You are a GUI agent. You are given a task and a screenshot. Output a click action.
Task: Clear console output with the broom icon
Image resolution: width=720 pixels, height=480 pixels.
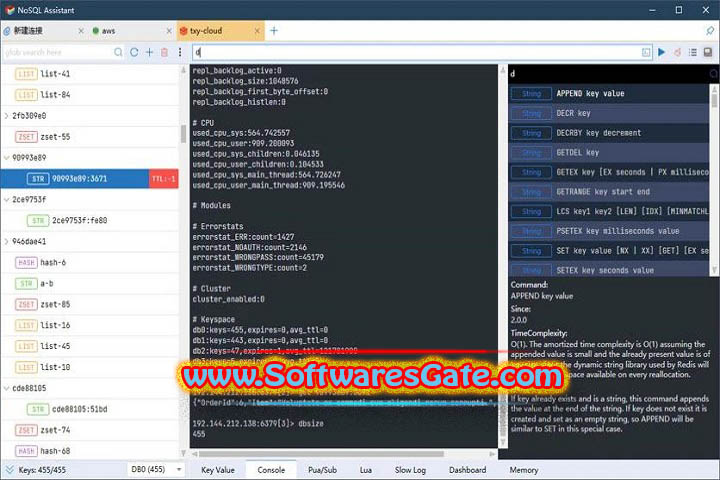(677, 52)
